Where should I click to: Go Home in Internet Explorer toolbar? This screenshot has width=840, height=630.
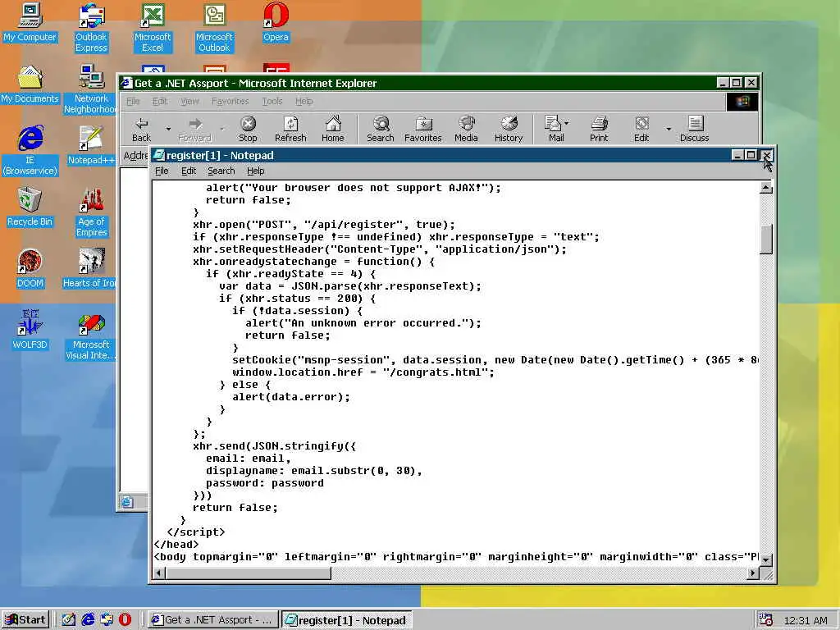tap(333, 130)
